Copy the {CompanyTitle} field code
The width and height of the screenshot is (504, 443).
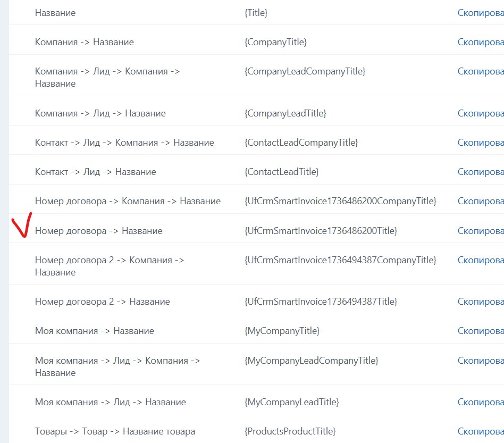pyautogui.click(x=481, y=41)
